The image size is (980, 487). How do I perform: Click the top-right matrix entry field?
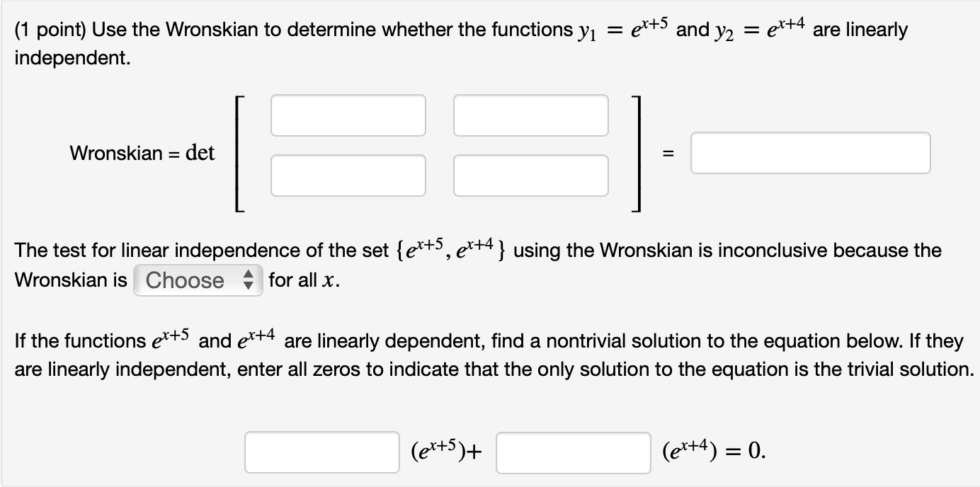coord(531,115)
